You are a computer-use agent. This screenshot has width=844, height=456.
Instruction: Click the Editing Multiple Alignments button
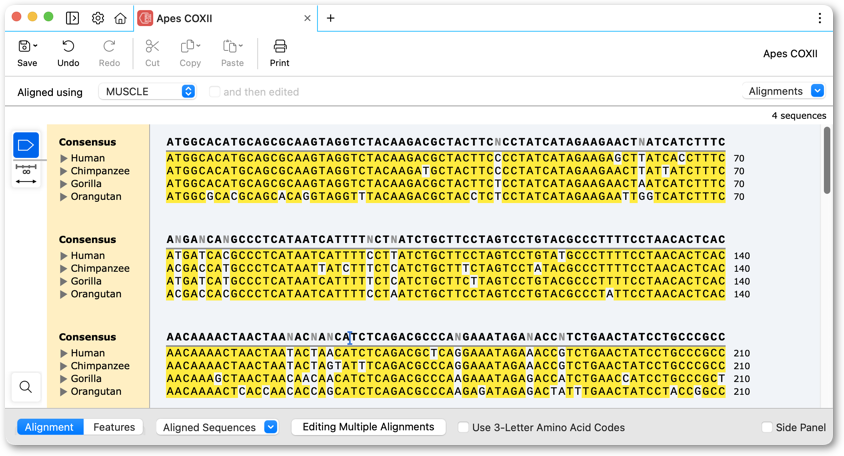pyautogui.click(x=368, y=427)
